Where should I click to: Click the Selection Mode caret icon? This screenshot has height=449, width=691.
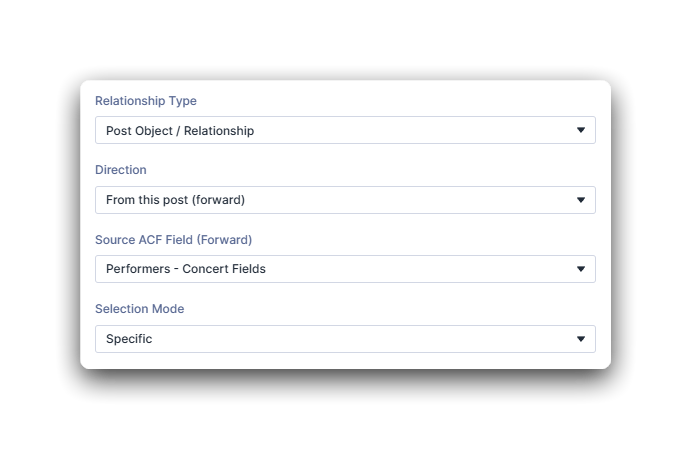581,339
